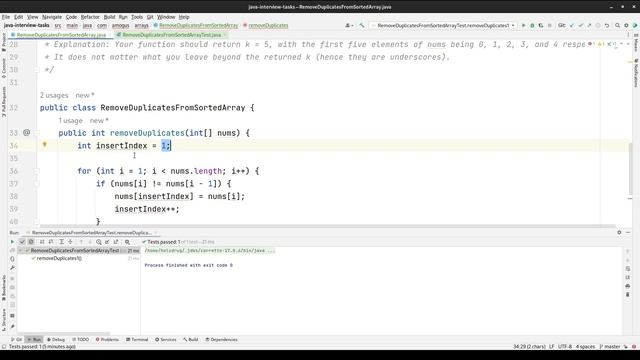640x360 pixels.
Task: Expand all test results
Action: pyautogui.click(x=61, y=242)
